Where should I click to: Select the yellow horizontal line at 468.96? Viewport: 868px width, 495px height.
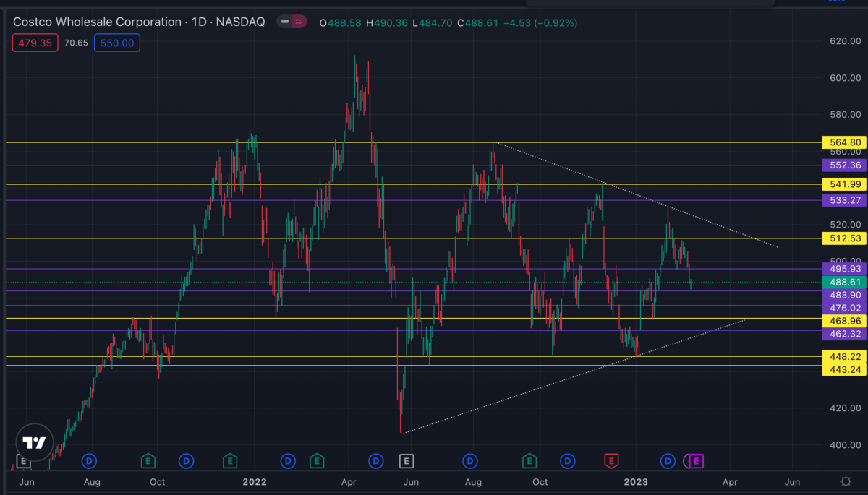coord(412,318)
